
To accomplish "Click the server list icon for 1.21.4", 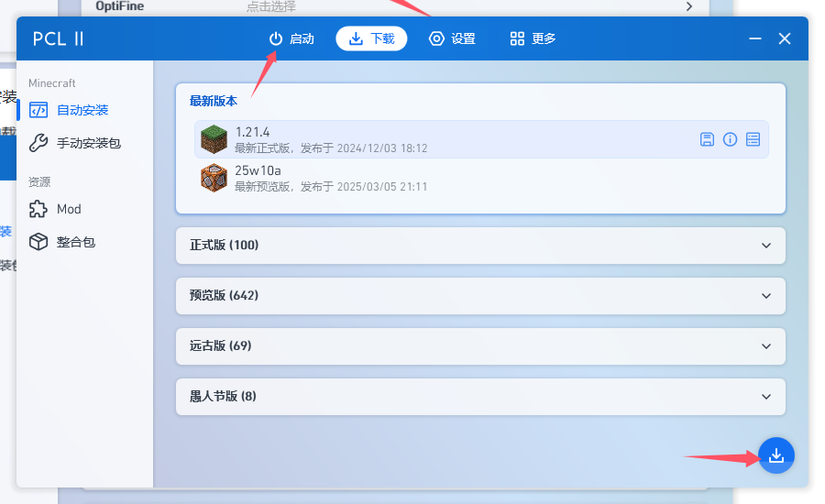I will pyautogui.click(x=753, y=139).
